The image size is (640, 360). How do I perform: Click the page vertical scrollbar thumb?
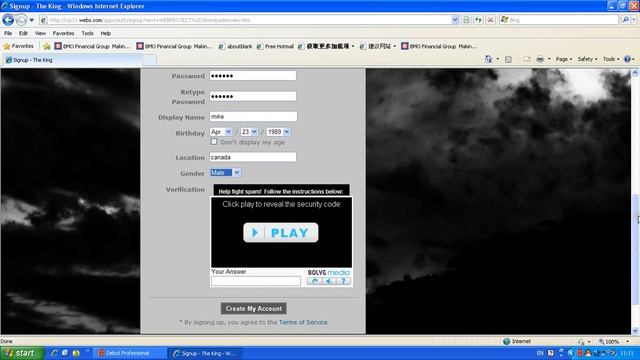(636, 249)
